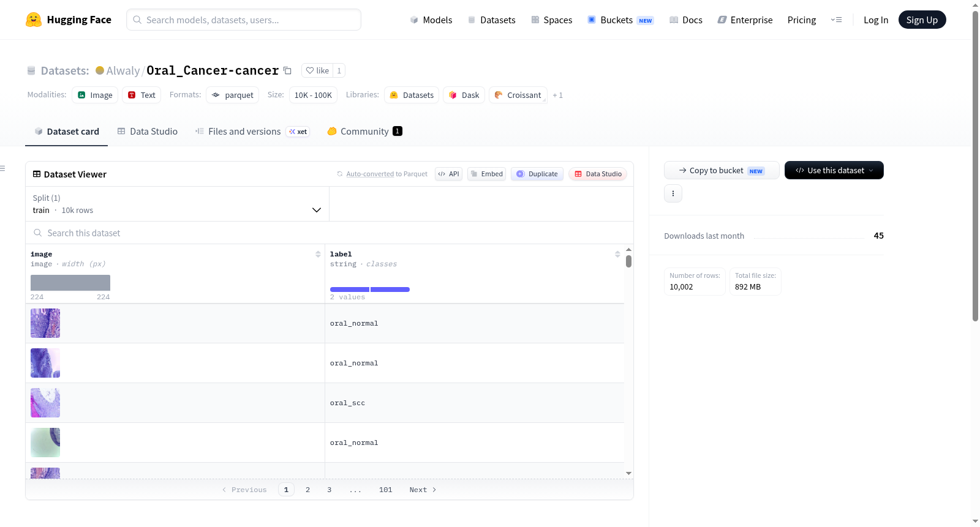This screenshot has width=980, height=527.
Task: Switch to the Dataset card tab
Action: pos(67,131)
